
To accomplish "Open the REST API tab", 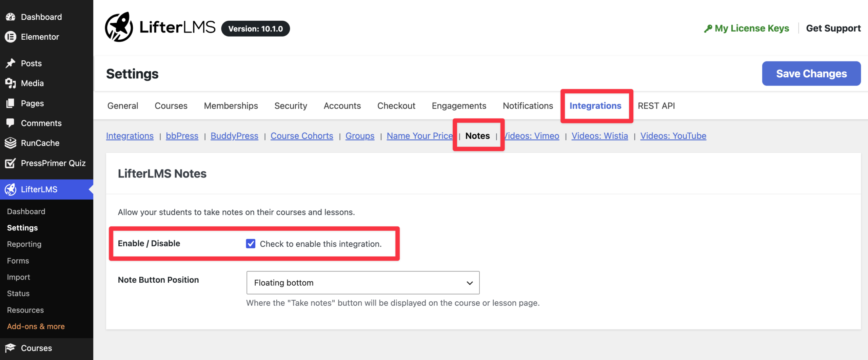I will click(656, 106).
